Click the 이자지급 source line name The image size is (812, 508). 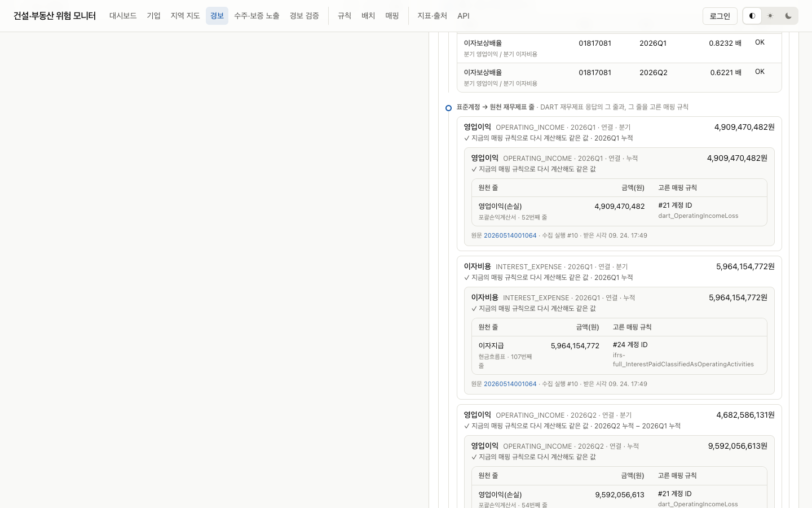[491, 345]
